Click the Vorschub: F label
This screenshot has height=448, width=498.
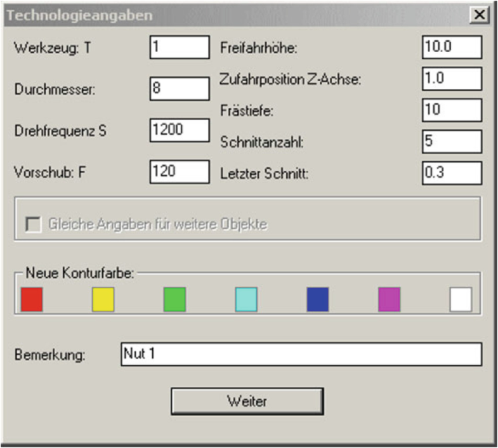(50, 173)
